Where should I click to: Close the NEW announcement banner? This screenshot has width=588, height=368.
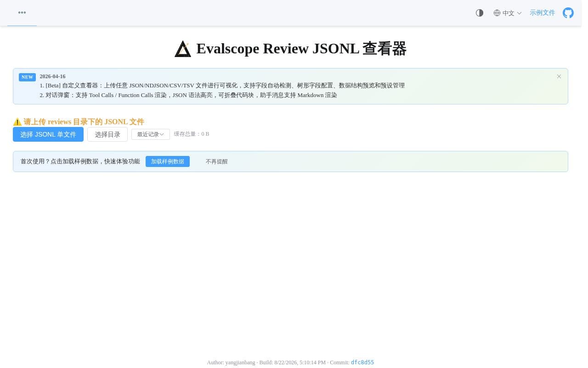point(559,76)
